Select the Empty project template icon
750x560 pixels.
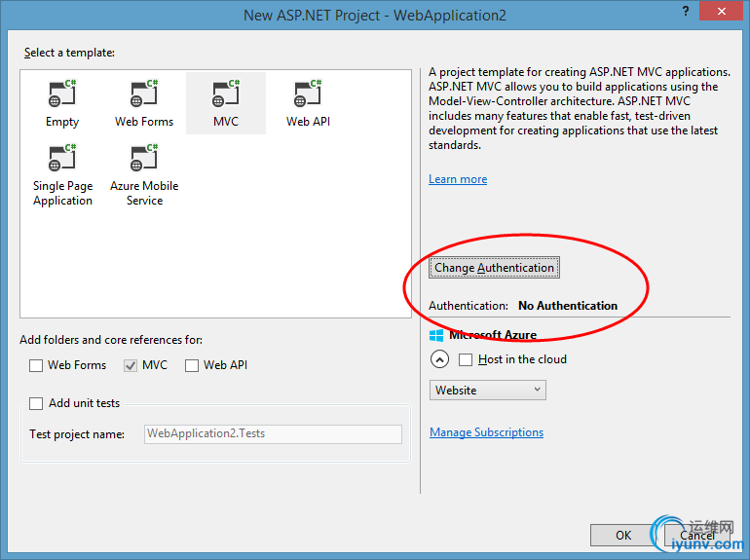click(x=62, y=93)
